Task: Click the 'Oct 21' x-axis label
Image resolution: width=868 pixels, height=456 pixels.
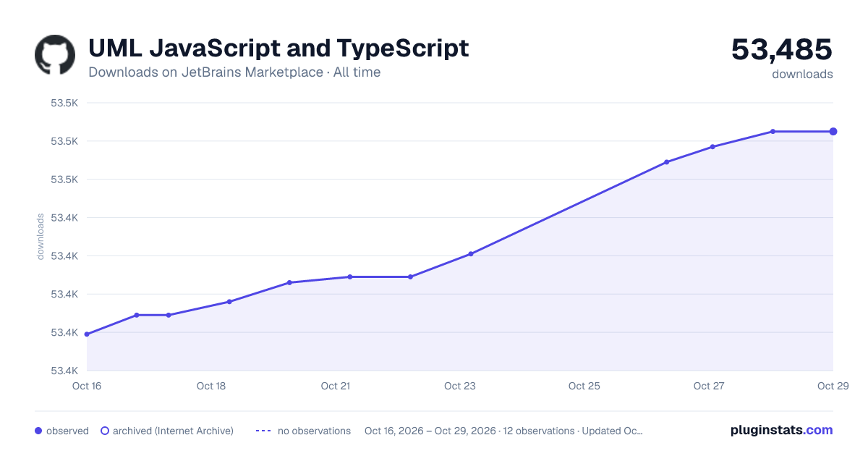Action: 336,386
